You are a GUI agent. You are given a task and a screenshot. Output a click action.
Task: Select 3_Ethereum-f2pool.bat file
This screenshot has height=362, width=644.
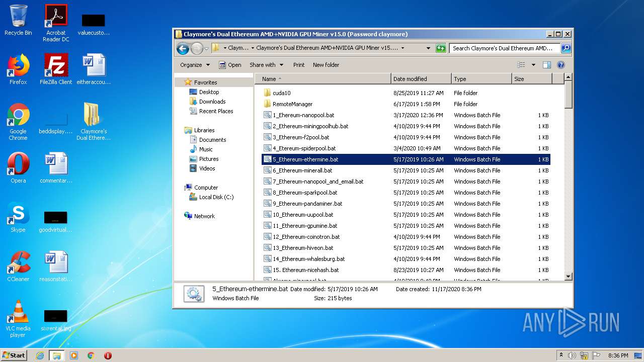tap(406, 137)
